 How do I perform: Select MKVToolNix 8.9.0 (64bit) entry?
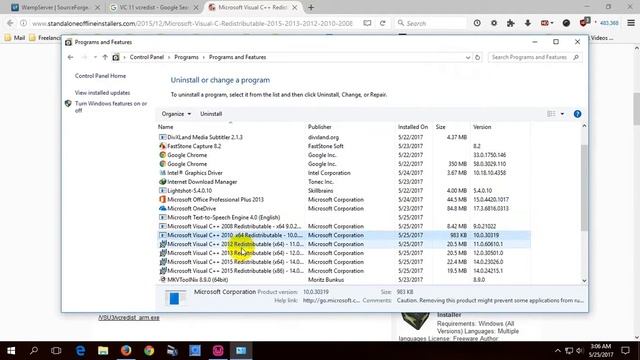(x=344, y=280)
